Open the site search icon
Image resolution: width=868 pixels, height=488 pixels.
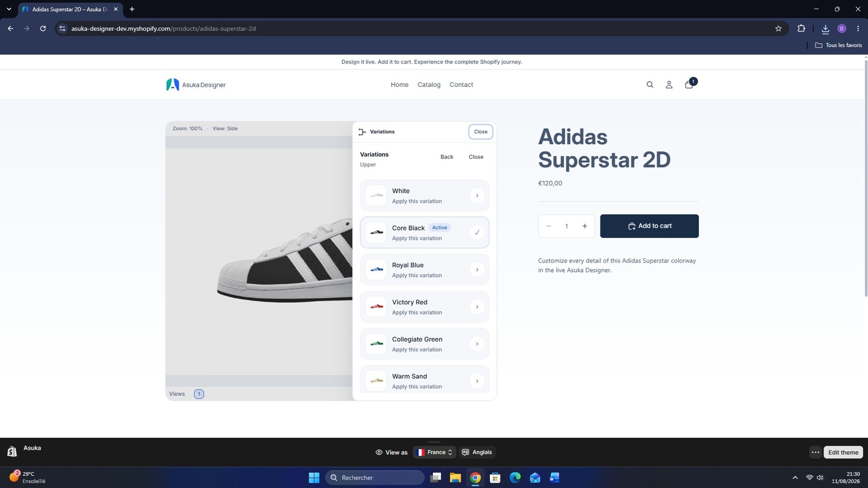649,85
